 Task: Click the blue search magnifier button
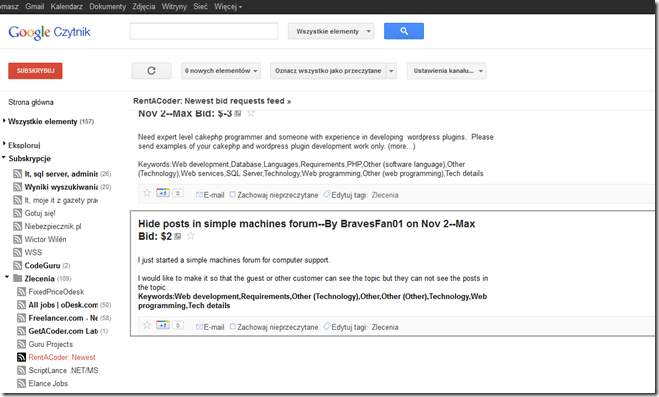[x=403, y=31]
